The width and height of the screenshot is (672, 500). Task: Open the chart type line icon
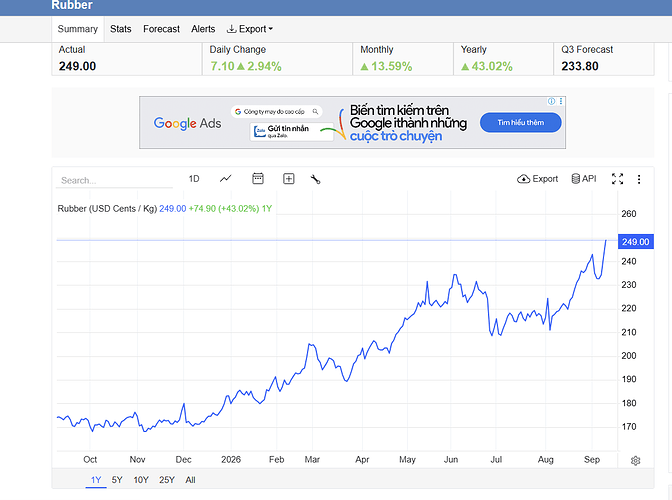click(x=225, y=179)
